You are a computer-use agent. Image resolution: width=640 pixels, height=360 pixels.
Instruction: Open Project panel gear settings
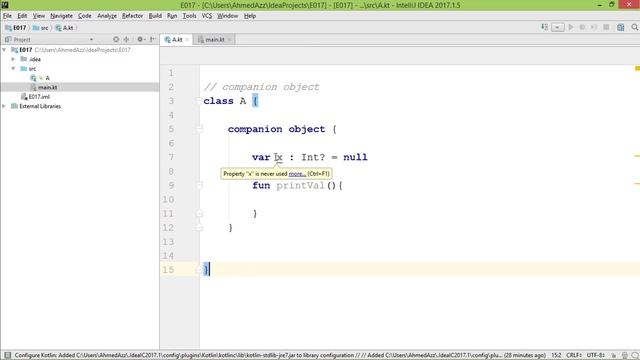(141, 39)
